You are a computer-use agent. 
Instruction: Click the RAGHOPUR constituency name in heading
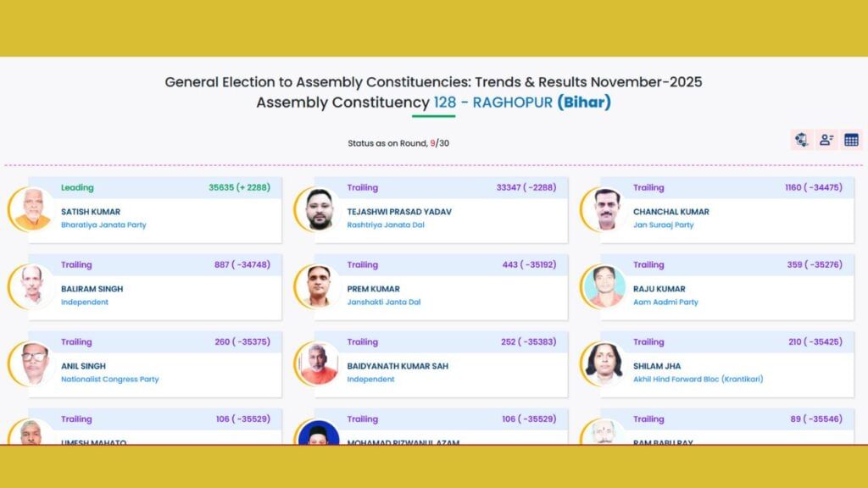pyautogui.click(x=512, y=103)
